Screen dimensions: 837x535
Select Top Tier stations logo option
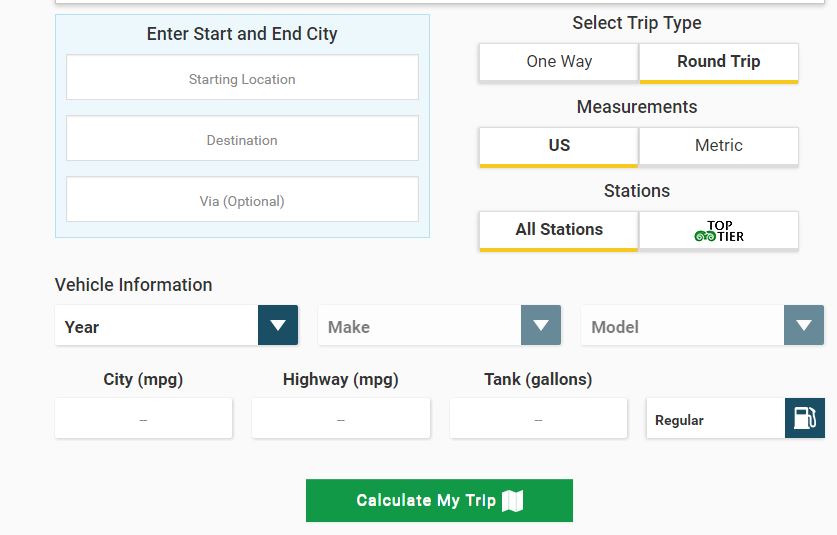tap(719, 230)
